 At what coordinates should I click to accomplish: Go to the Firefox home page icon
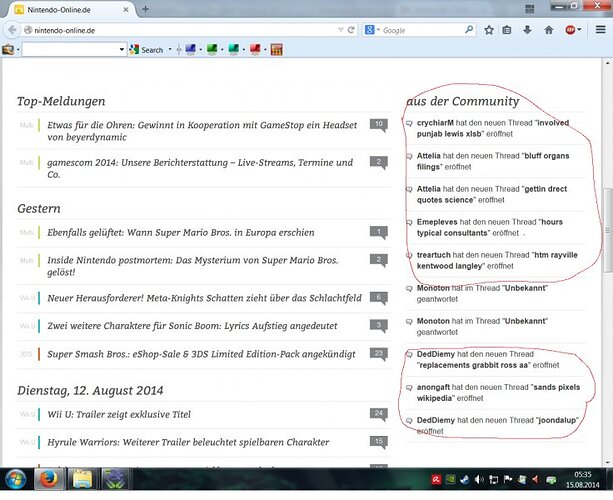(x=548, y=30)
